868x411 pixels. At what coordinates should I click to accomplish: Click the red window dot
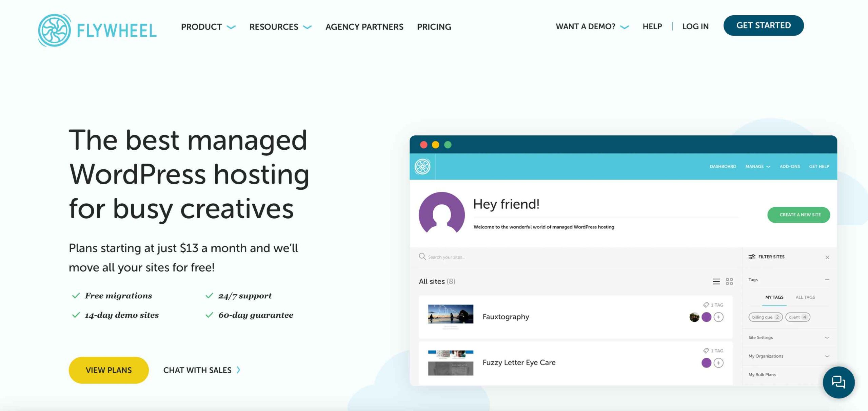pos(423,145)
